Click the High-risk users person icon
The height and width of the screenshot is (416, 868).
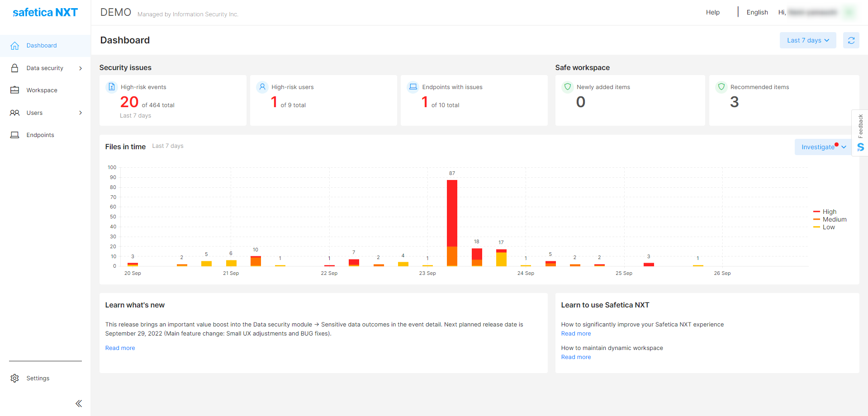point(262,87)
